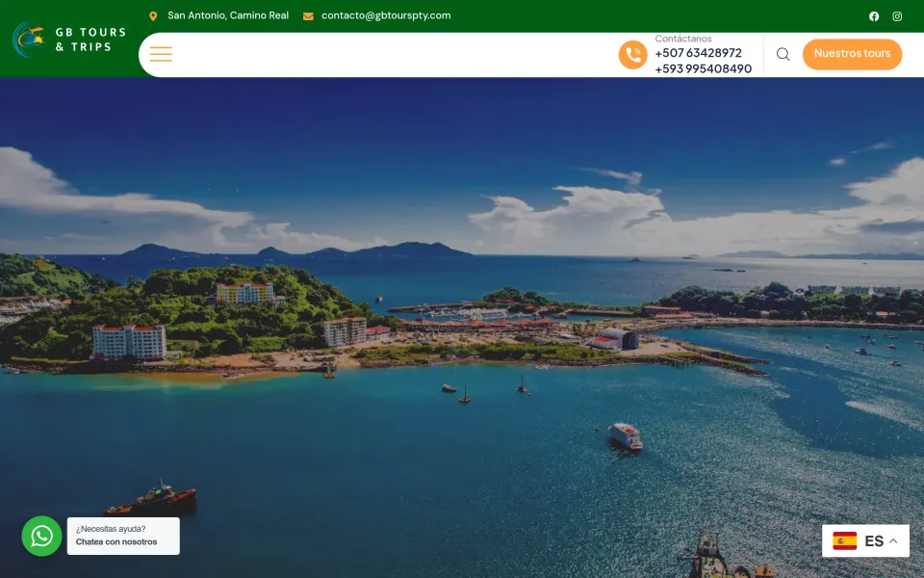This screenshot has width=924, height=578.
Task: Click the search magnifier icon
Action: tap(783, 54)
